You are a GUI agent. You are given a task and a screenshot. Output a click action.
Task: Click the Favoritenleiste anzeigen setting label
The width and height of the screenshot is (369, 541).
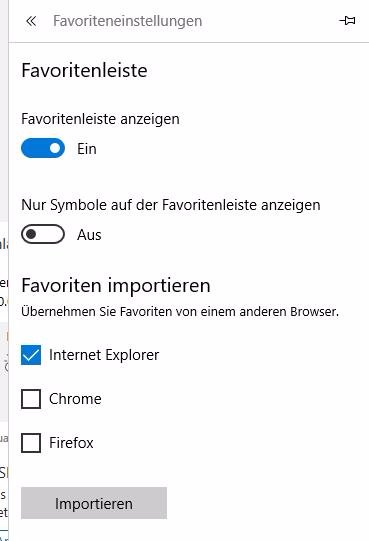(x=100, y=119)
